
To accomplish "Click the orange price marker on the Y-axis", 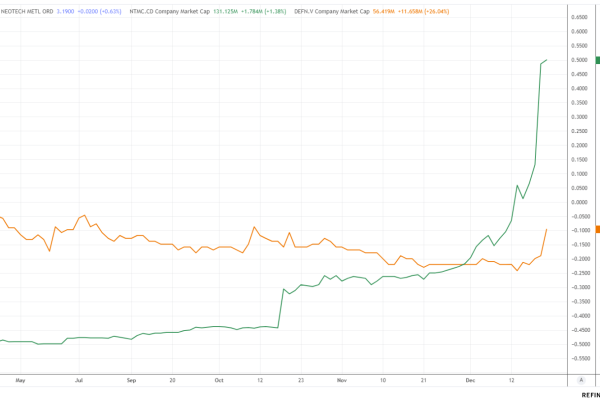I will pos(597,229).
